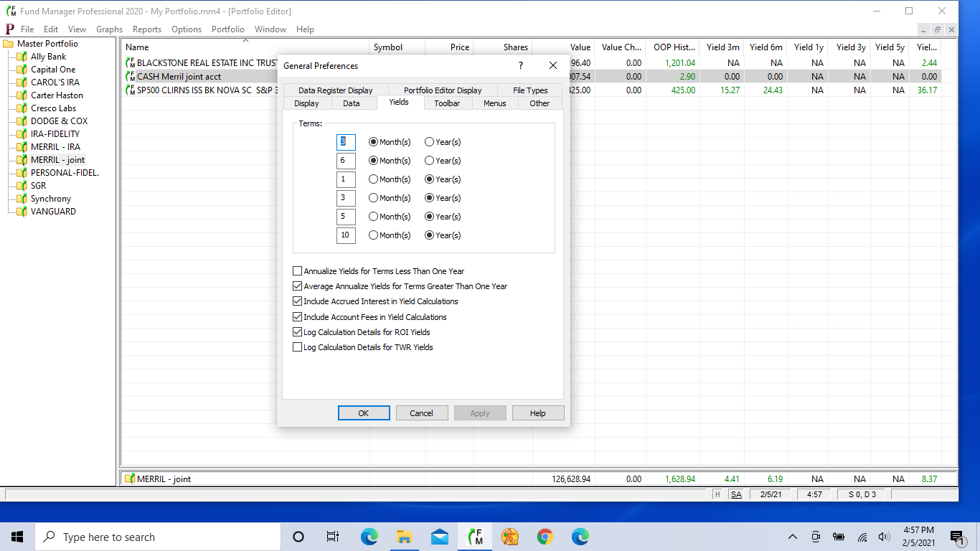Click the OOP Hist... column header
Image resolution: width=980 pixels, height=551 pixels.
[674, 47]
